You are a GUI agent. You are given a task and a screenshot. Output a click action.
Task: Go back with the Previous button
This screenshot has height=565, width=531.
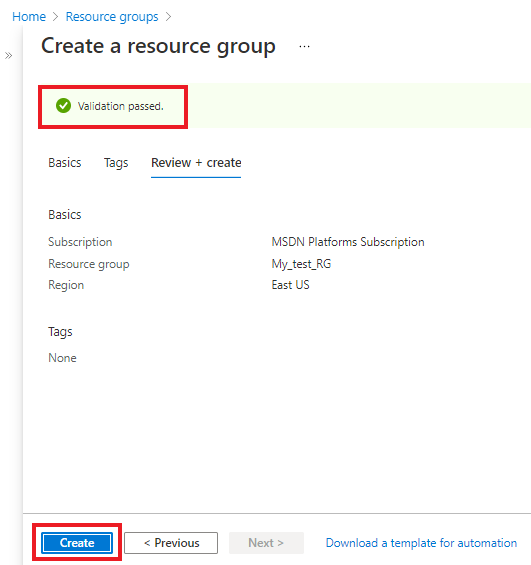[x=171, y=543]
